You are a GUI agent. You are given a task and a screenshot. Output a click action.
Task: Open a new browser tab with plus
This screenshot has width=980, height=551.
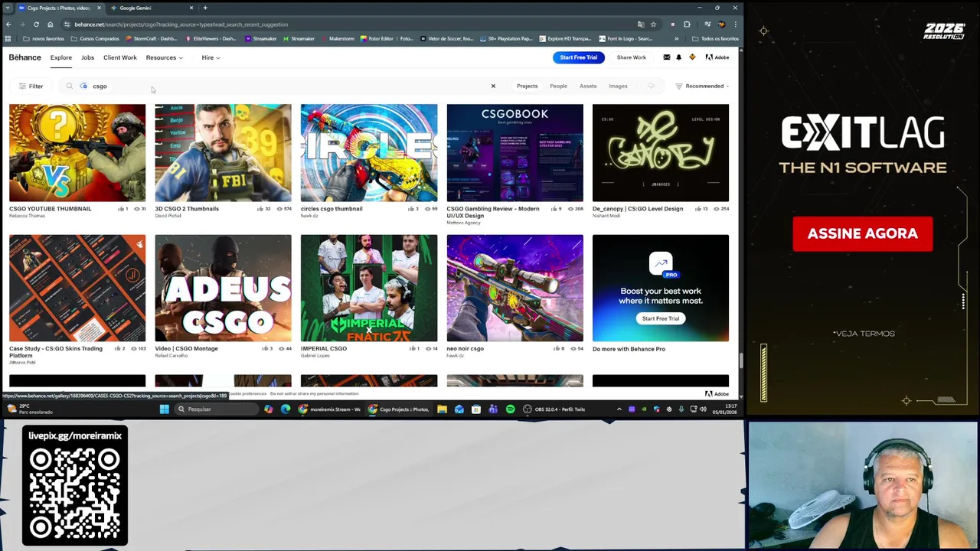tap(205, 8)
